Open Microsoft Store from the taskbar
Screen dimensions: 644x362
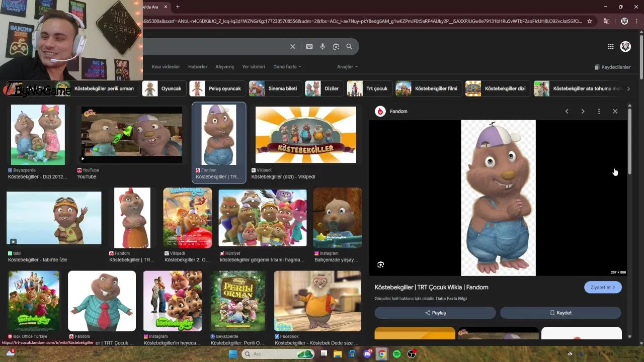point(353,354)
